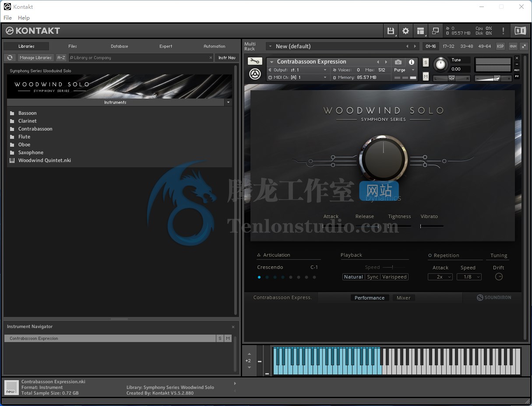532x406 pixels.
Task: Click the instrument volume slider
Action: 493,78
